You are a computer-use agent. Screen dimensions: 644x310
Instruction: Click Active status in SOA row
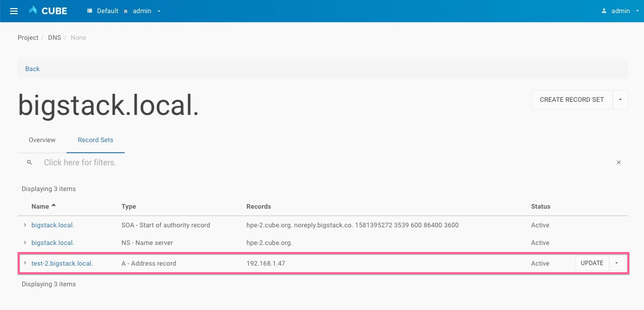pyautogui.click(x=540, y=225)
